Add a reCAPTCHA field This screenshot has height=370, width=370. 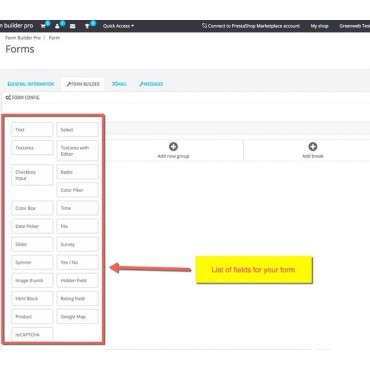(32, 334)
